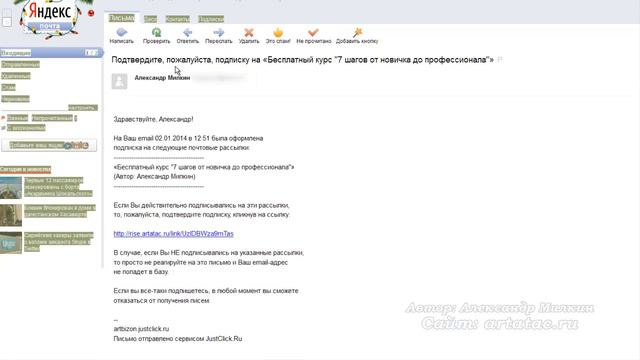This screenshot has width=640, height=360.
Task: Switch to the Письма tab
Action: pos(122,18)
